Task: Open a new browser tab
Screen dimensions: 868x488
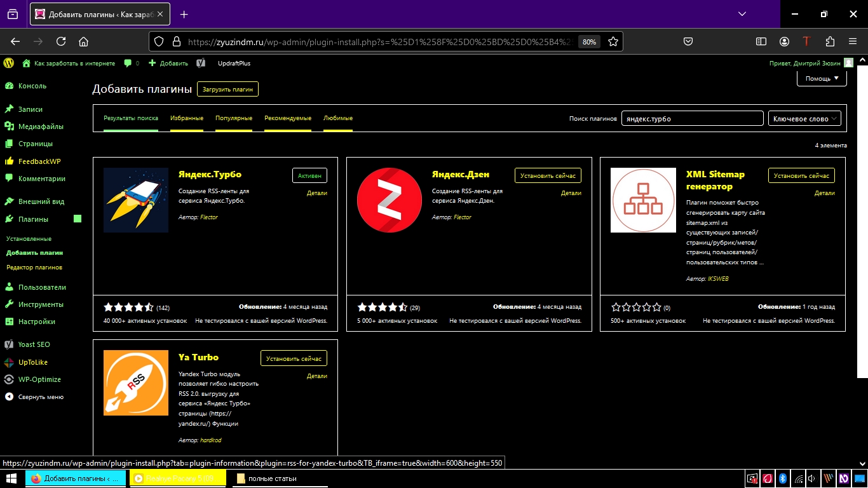Action: pyautogui.click(x=184, y=14)
